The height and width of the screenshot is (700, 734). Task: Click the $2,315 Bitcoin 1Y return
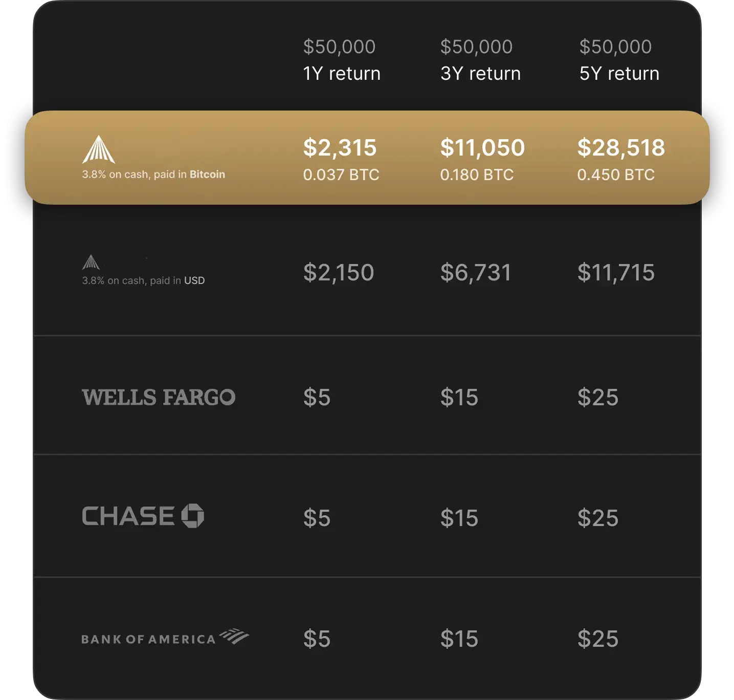tap(340, 148)
